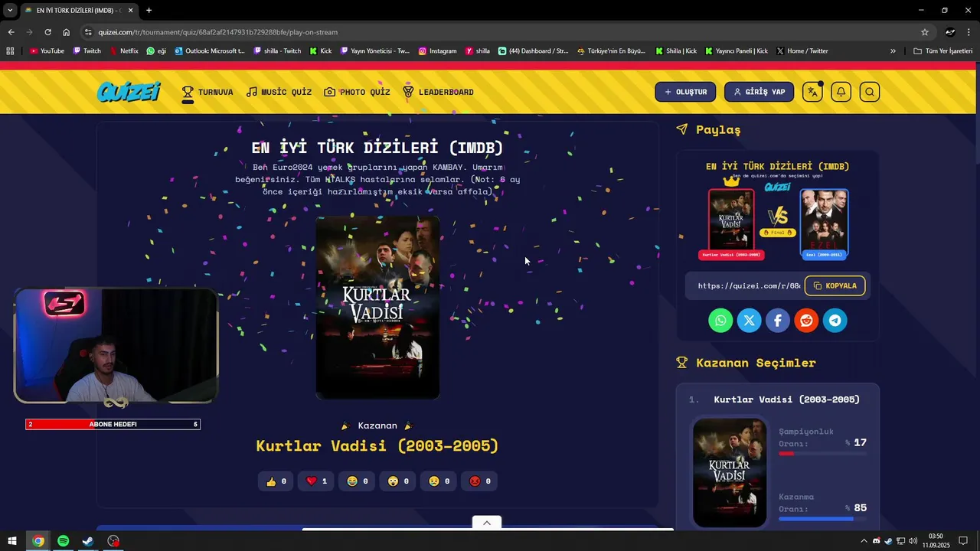The height and width of the screenshot is (551, 980).
Task: Click the surprised emoji reaction
Action: [398, 481]
